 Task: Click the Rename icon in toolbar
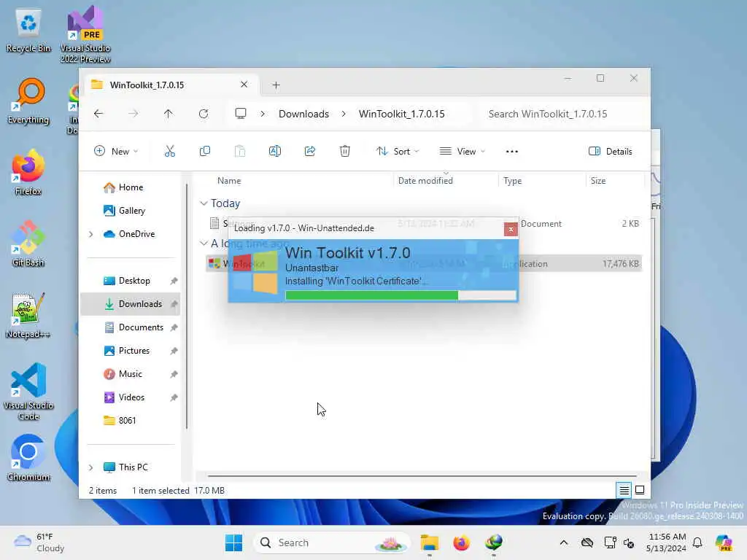(x=275, y=152)
